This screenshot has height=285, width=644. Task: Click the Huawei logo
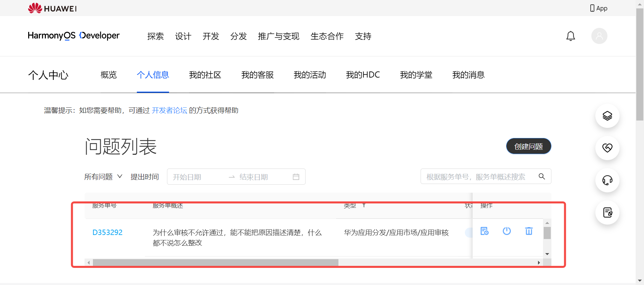(52, 8)
